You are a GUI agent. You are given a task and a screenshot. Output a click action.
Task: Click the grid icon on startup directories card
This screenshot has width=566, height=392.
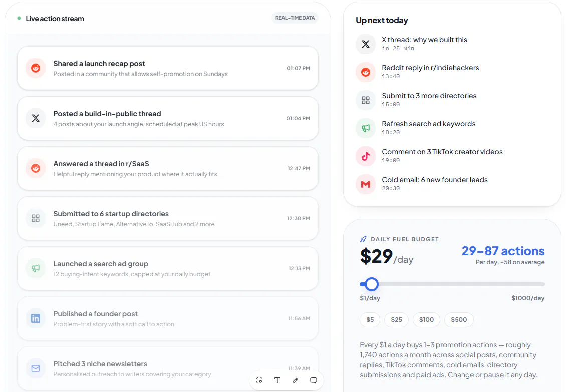click(36, 218)
